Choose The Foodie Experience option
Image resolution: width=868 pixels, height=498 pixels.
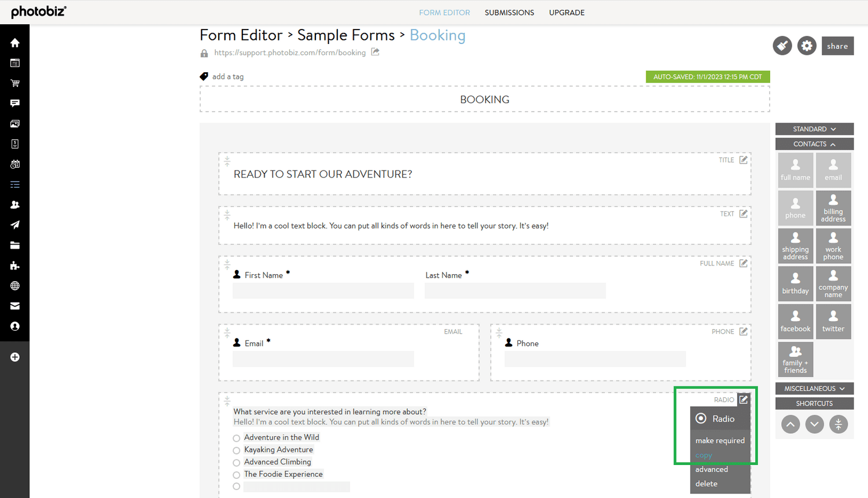[236, 474]
